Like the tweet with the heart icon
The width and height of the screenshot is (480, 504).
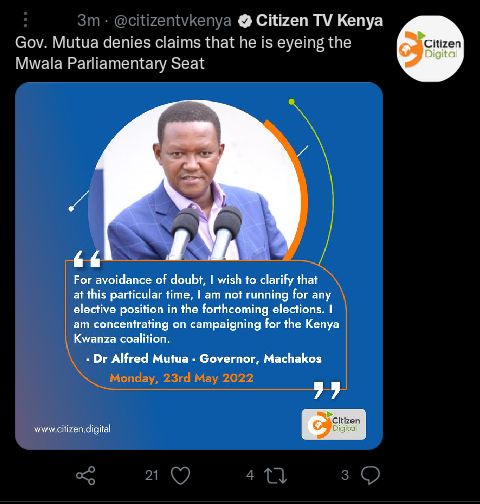pyautogui.click(x=180, y=475)
